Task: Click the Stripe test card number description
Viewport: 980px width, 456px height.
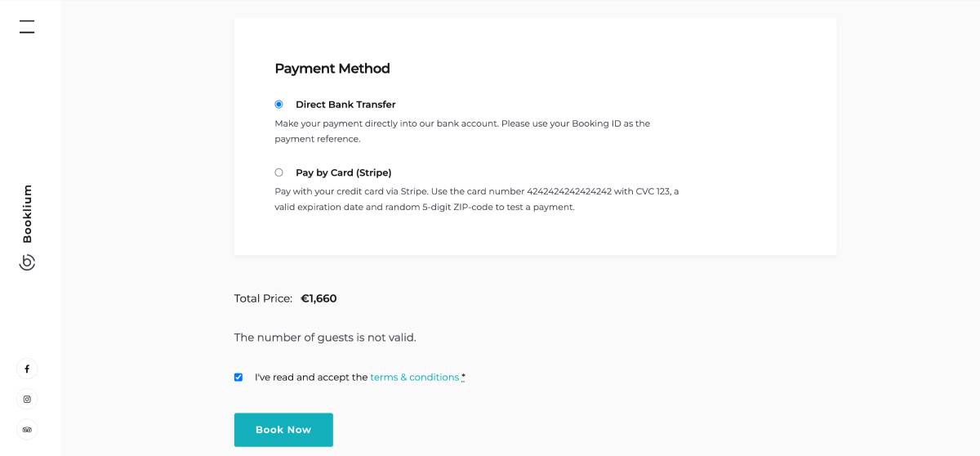Action: click(x=477, y=199)
